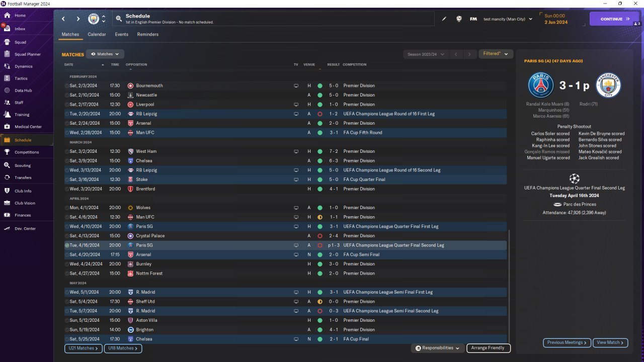Select Schedule in the sidebar

coord(27,140)
